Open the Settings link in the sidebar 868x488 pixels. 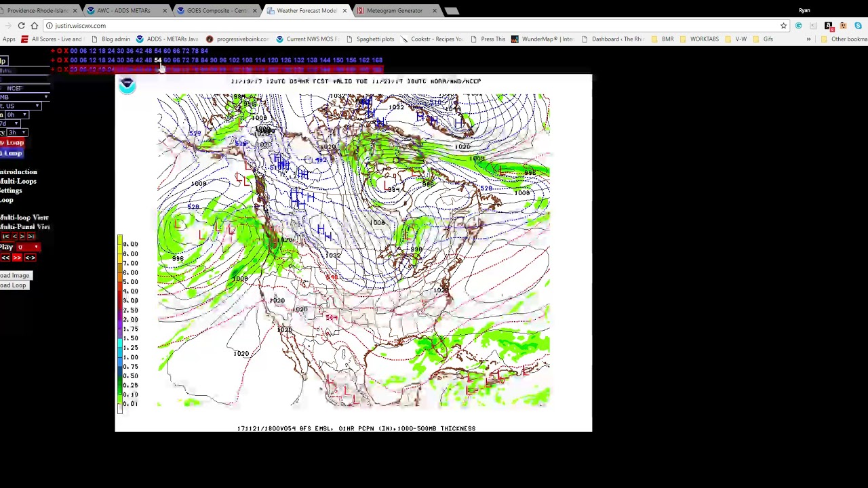pos(11,190)
